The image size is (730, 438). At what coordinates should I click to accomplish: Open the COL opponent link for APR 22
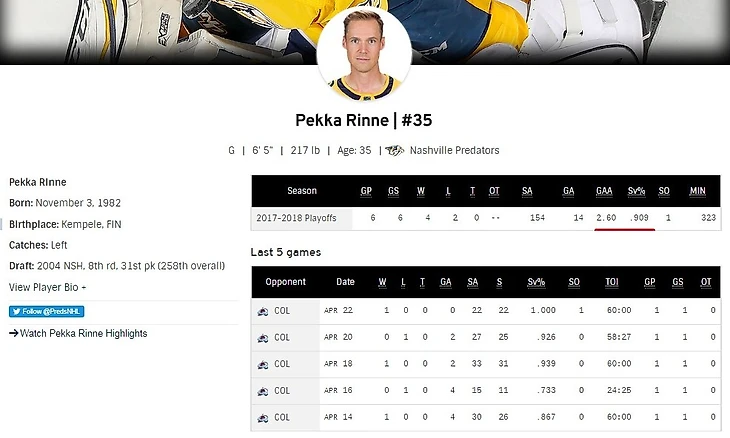click(x=282, y=311)
